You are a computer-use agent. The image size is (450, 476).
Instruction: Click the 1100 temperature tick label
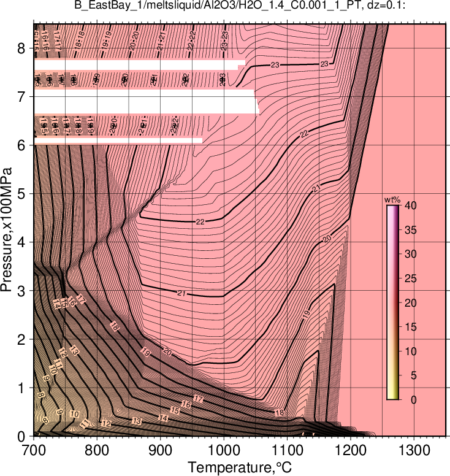click(x=287, y=450)
